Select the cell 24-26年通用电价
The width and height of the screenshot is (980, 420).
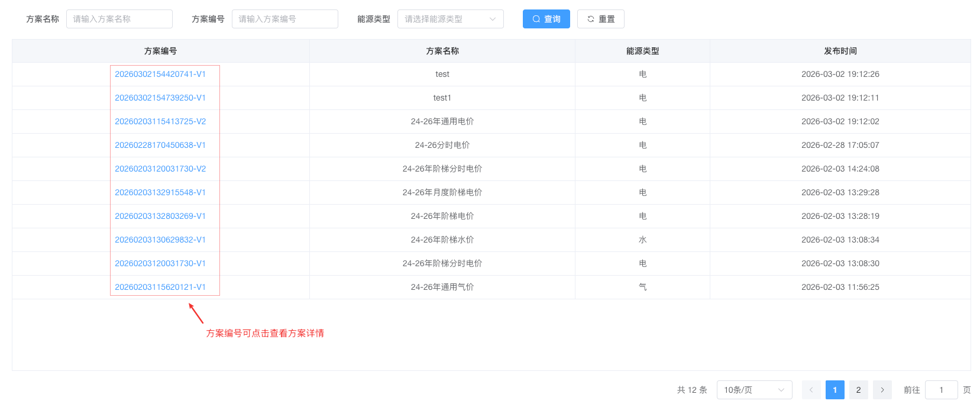tap(442, 121)
